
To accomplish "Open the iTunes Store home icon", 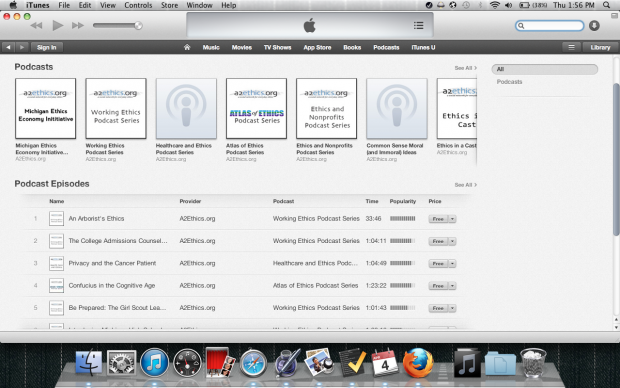I will pyautogui.click(x=187, y=47).
